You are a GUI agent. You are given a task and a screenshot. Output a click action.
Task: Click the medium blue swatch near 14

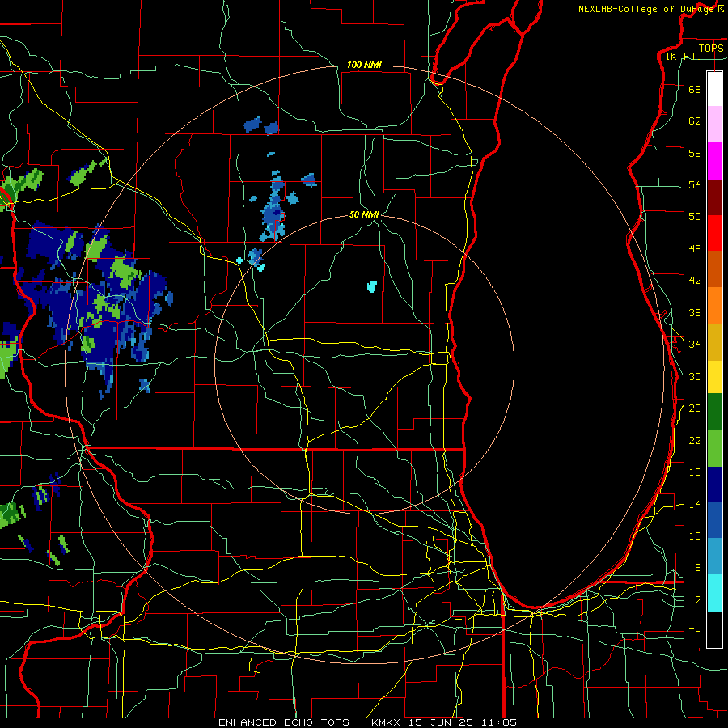714,520
